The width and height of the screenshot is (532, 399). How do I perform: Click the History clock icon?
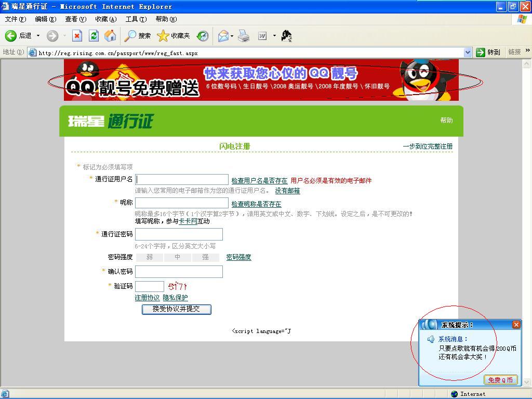[x=203, y=36]
